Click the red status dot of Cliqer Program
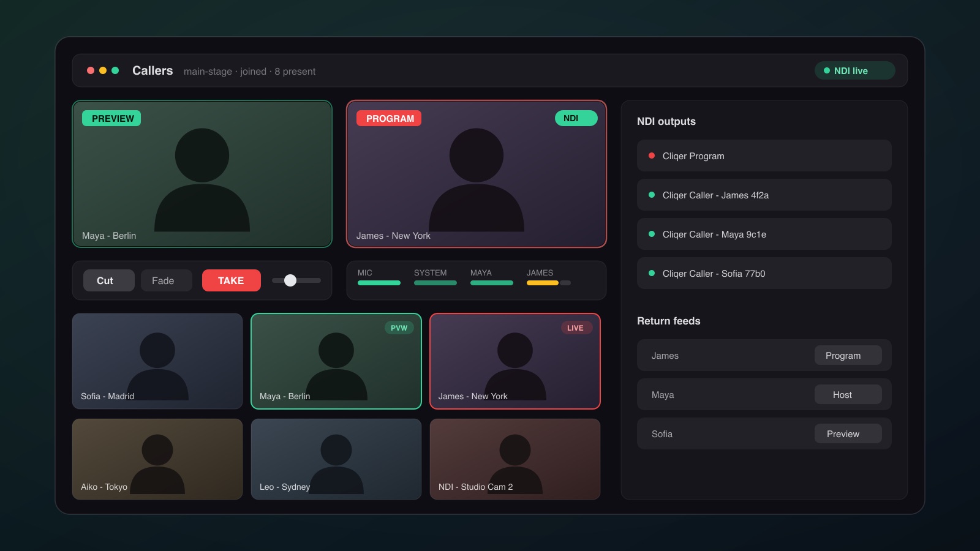This screenshot has height=551, width=980. click(652, 156)
